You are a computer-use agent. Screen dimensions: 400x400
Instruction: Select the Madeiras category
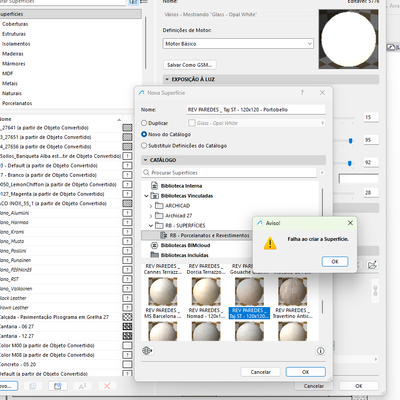point(13,54)
